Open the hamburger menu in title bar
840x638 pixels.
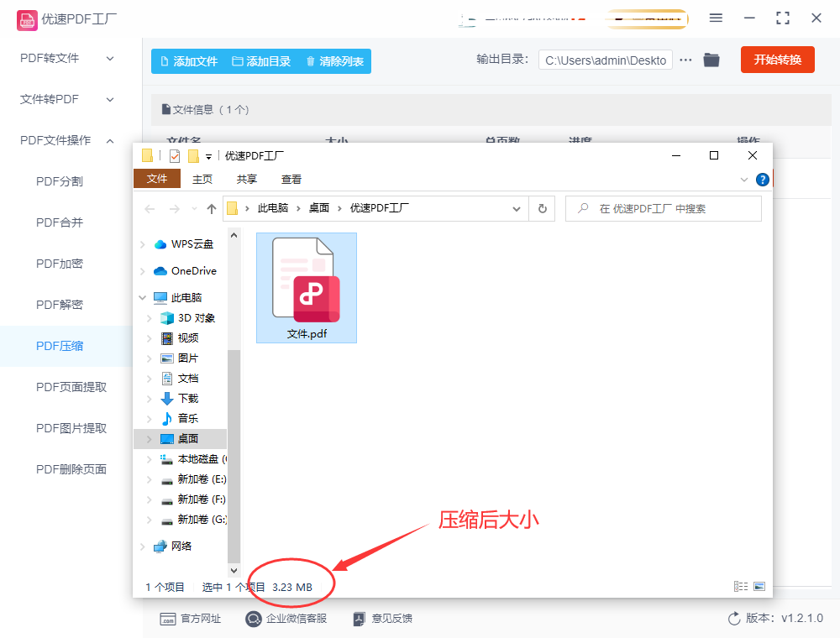tap(716, 18)
